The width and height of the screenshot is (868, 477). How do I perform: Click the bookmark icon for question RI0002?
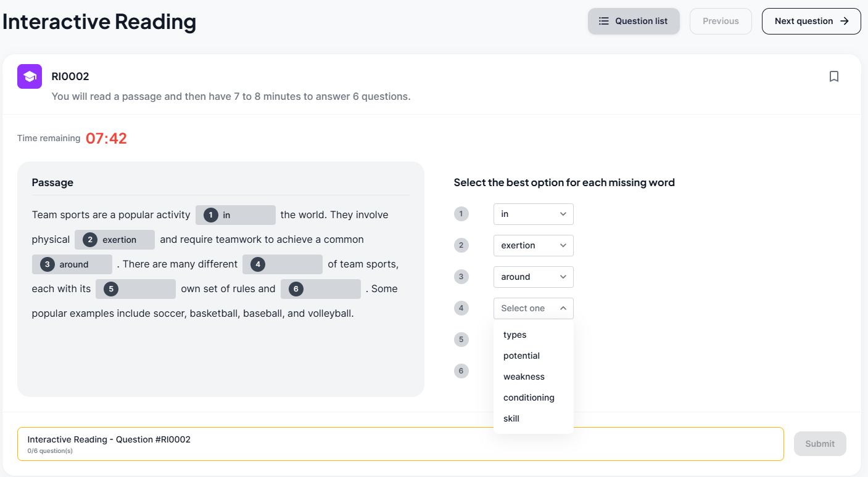834,76
